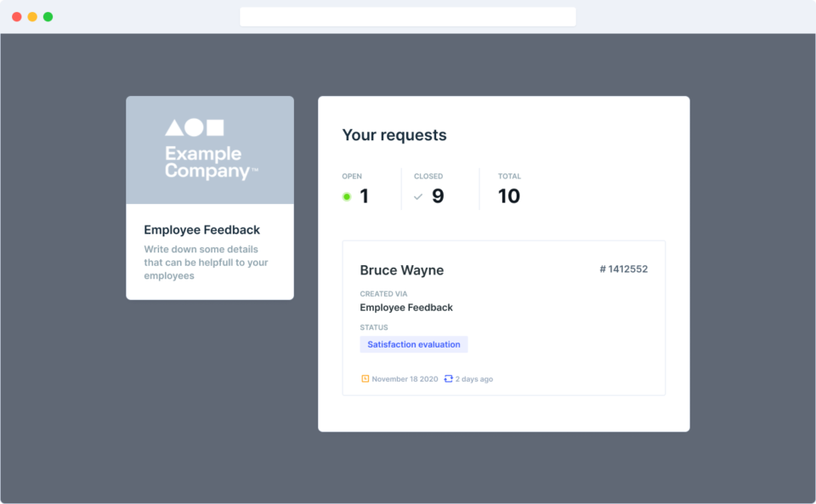Toggle the OPEN requests counter
Viewport: 816px width, 504px height.
[x=365, y=195]
